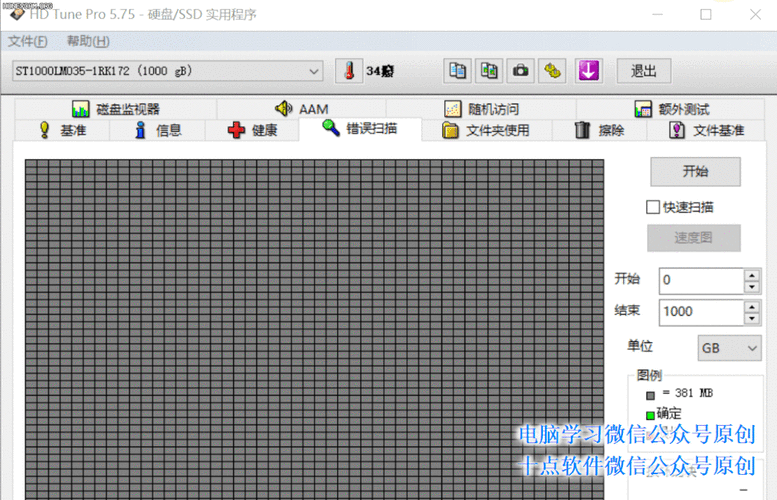Select the 磁盘监视器 disk monitor tab
777x500 pixels.
[115, 109]
